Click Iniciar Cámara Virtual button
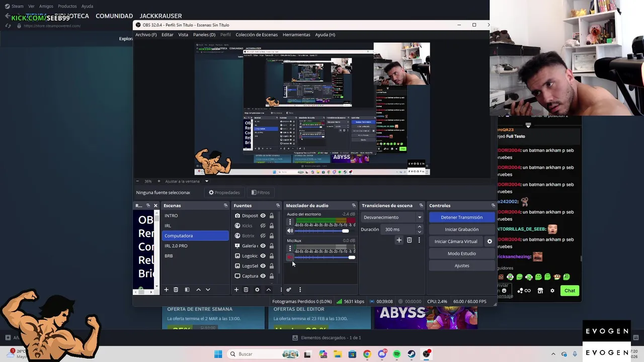The height and width of the screenshot is (362, 644). (456, 241)
